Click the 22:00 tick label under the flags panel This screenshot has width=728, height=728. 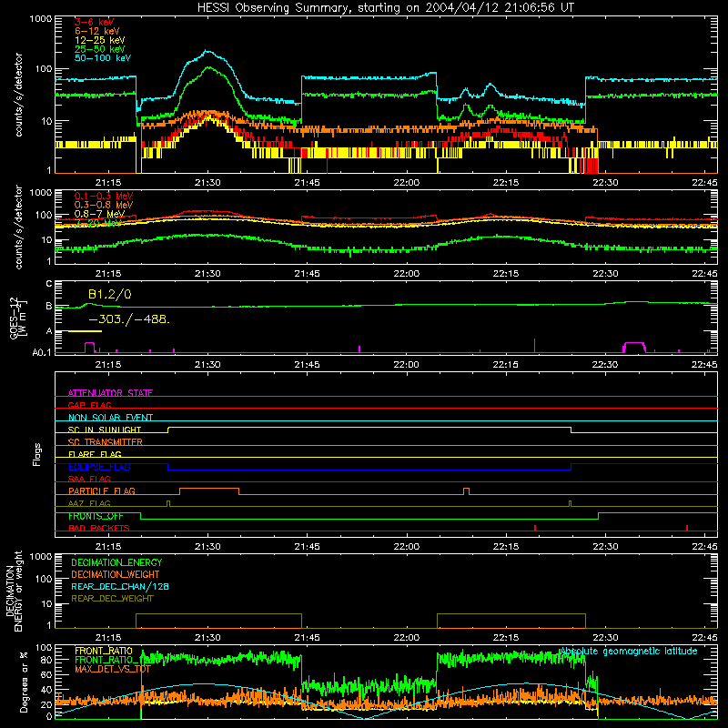point(406,547)
